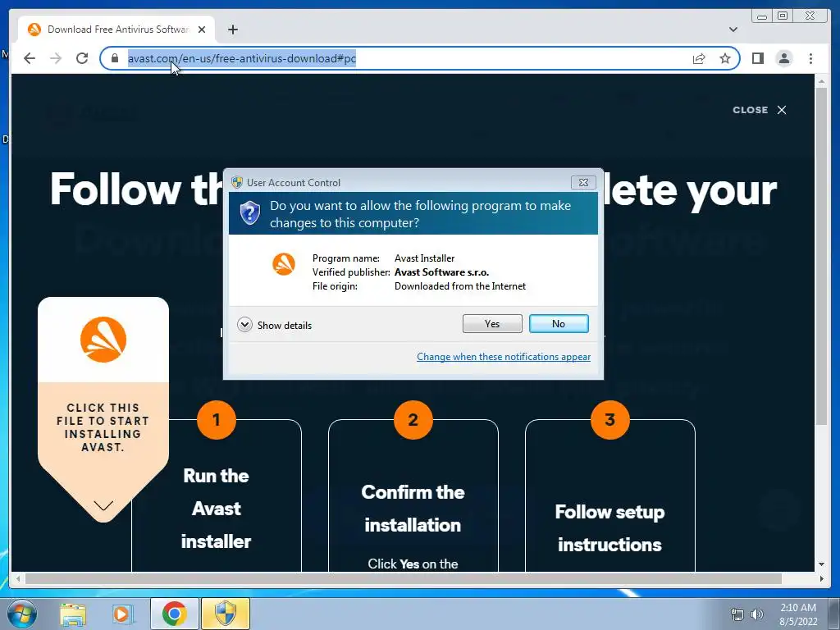This screenshot has height=630, width=840.
Task: Click the Avast logo on download card
Action: point(103,340)
